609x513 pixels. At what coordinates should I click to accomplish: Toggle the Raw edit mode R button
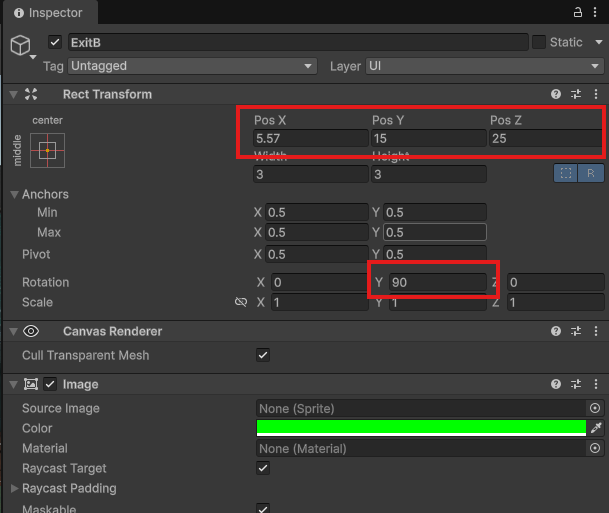click(x=591, y=173)
